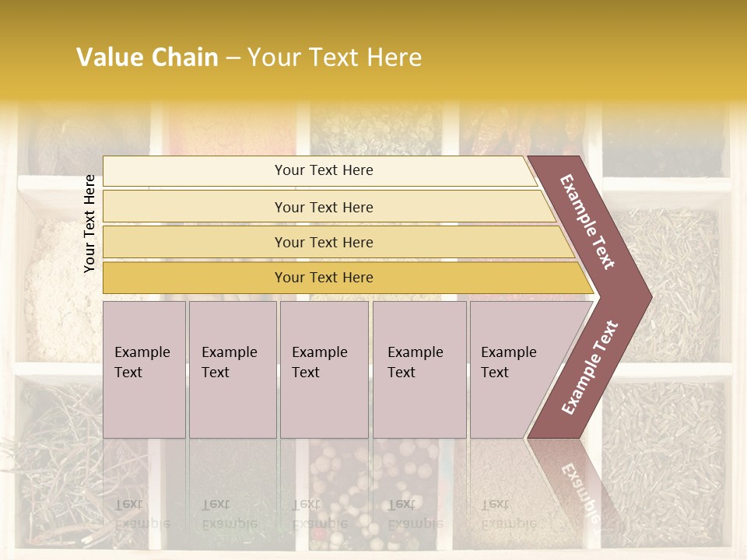Select the third Example Text box
This screenshot has height=560, width=747.
(x=324, y=369)
